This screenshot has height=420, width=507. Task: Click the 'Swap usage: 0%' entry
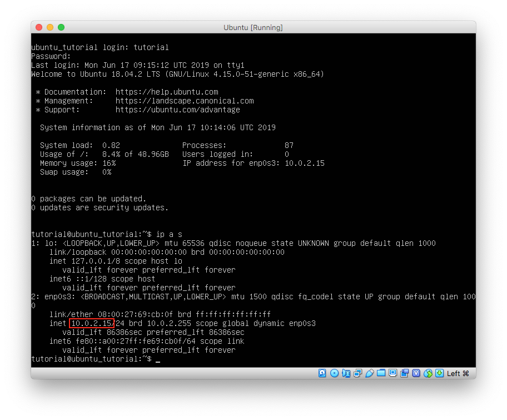tap(76, 172)
